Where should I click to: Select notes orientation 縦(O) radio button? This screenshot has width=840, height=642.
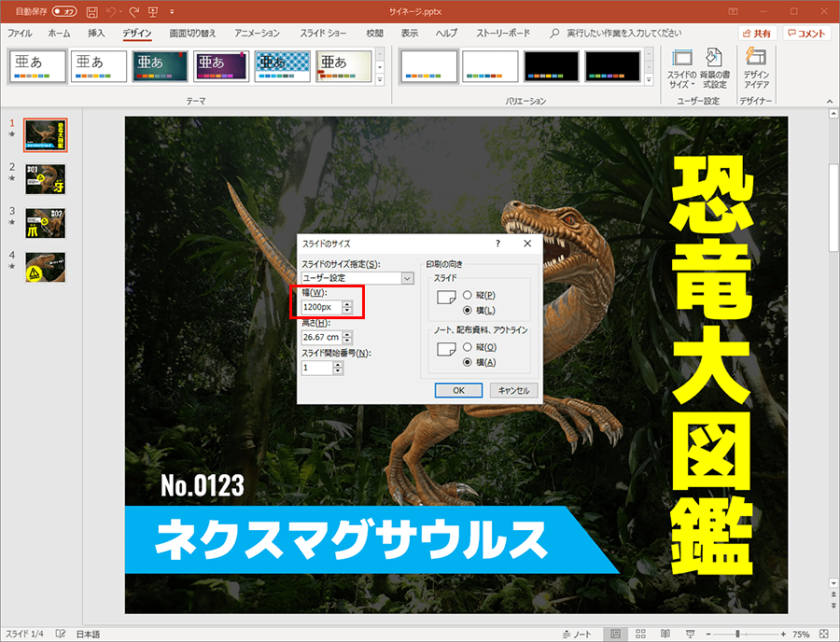click(x=468, y=347)
